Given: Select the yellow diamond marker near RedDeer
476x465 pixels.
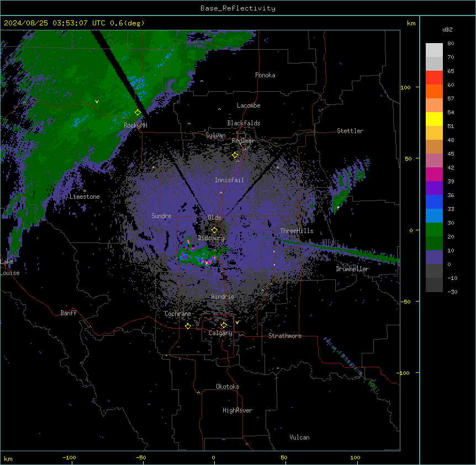Looking at the screenshot, I should point(235,155).
